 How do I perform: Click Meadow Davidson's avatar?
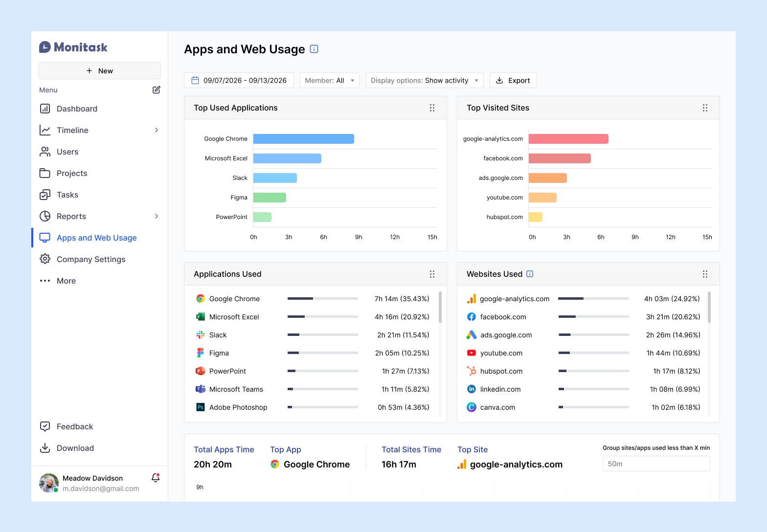click(x=49, y=483)
